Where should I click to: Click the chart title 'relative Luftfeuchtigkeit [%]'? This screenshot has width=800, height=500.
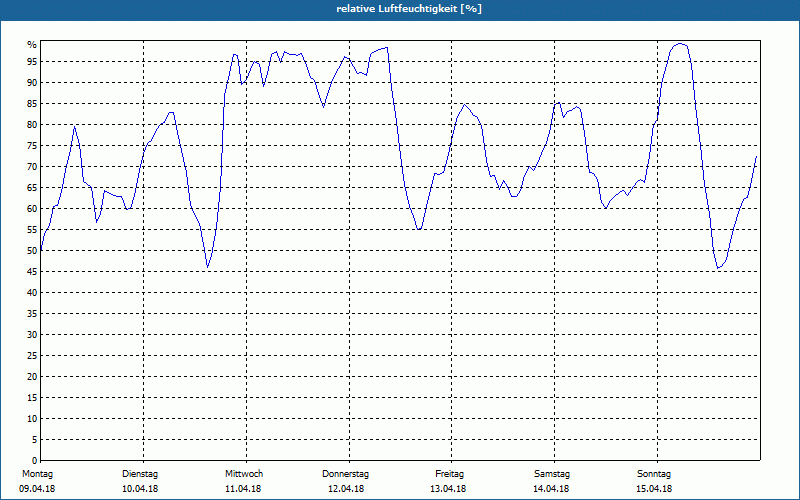click(x=409, y=9)
